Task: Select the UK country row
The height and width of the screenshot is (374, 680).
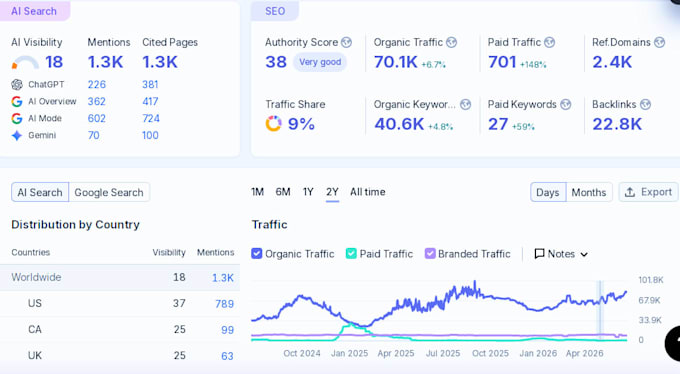Action: 120,355
